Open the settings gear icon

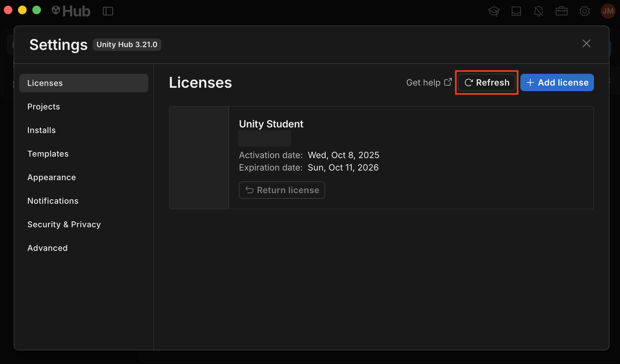(585, 11)
